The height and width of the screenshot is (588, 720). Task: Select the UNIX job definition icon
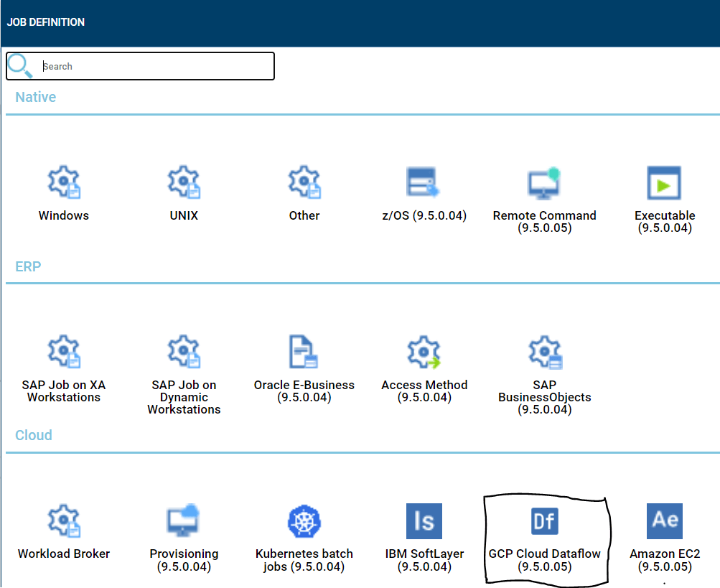[x=184, y=182]
